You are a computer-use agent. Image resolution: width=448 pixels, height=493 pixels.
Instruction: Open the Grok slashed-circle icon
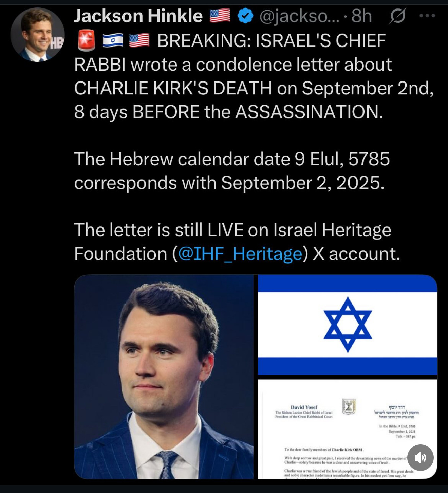click(x=398, y=16)
